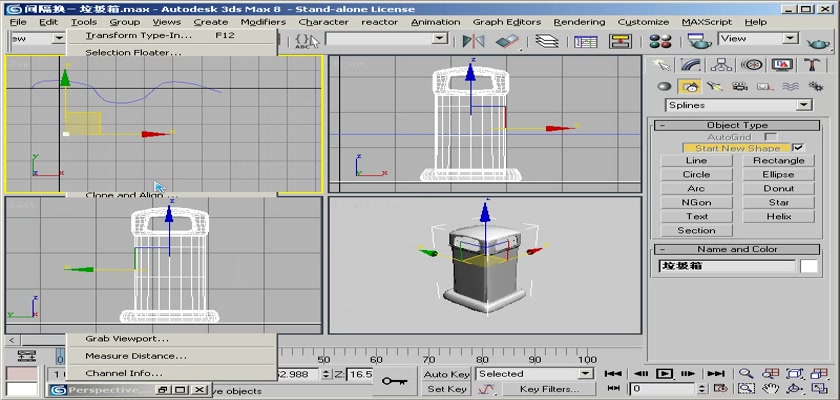Collapse the Object Type rollout
Screen dimensions: 840x400
pyautogui.click(x=737, y=125)
